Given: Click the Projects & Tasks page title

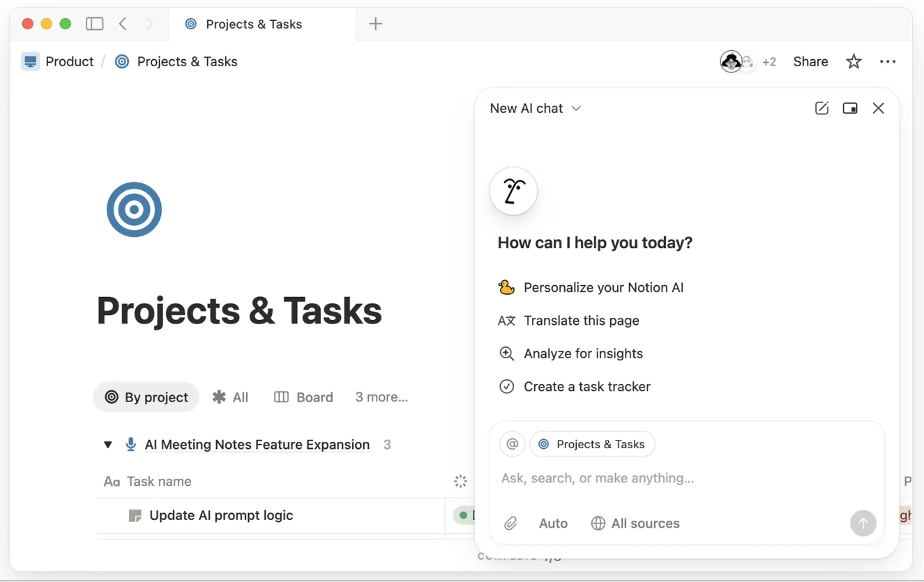Looking at the screenshot, I should [x=239, y=310].
